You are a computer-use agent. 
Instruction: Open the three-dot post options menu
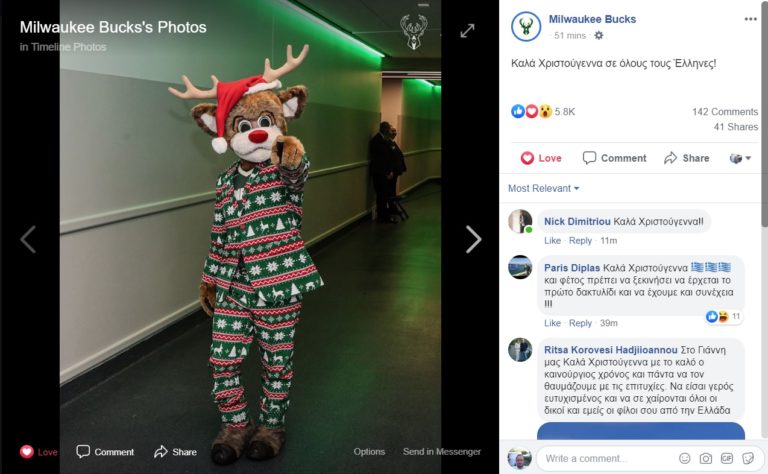pyautogui.click(x=750, y=19)
